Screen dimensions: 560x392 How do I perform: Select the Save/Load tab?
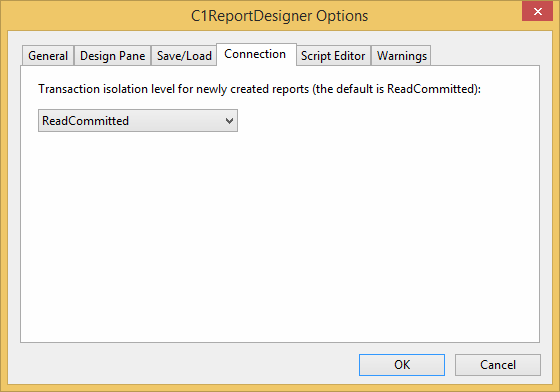[x=184, y=56]
